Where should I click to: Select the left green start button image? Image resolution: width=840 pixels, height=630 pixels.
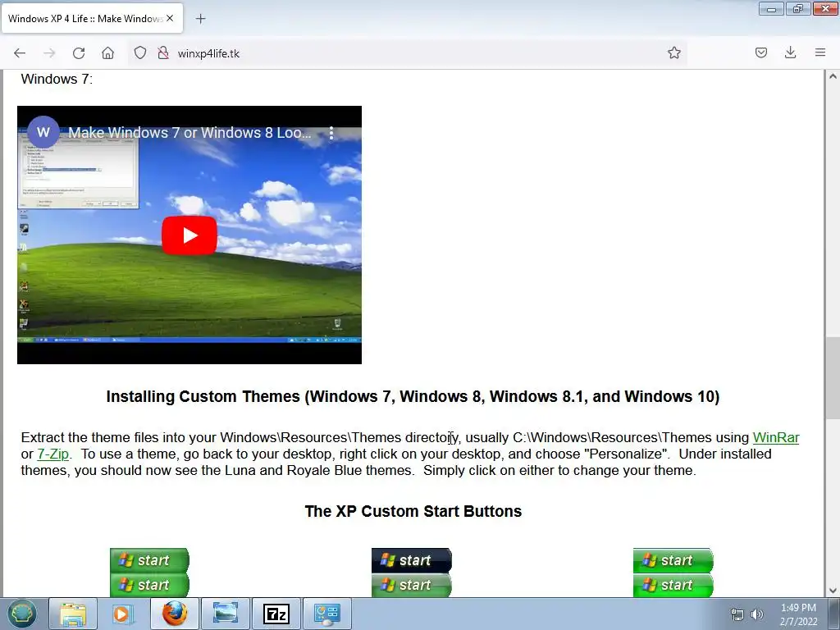pyautogui.click(x=149, y=572)
